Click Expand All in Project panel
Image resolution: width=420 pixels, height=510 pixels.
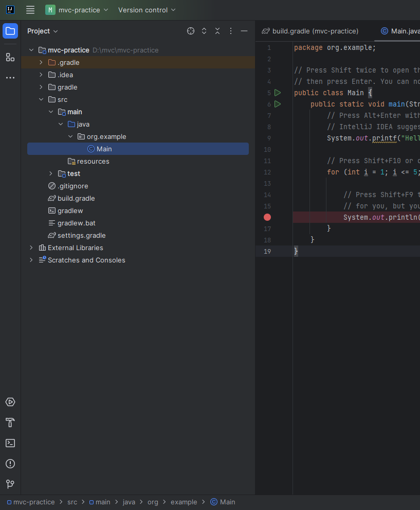pos(204,31)
